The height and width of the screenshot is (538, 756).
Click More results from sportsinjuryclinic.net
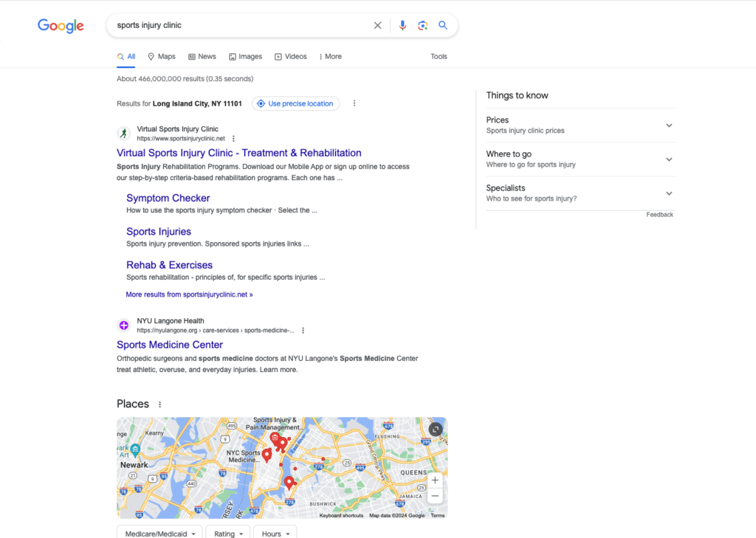tap(189, 294)
